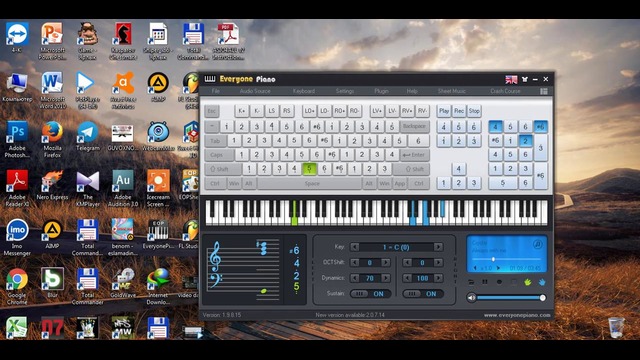Visit www.everyonepiano.com link
The height and width of the screenshot is (360, 640).
tap(517, 315)
